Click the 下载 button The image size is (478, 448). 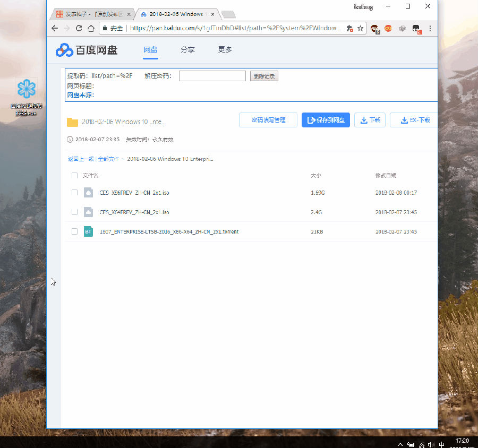370,120
